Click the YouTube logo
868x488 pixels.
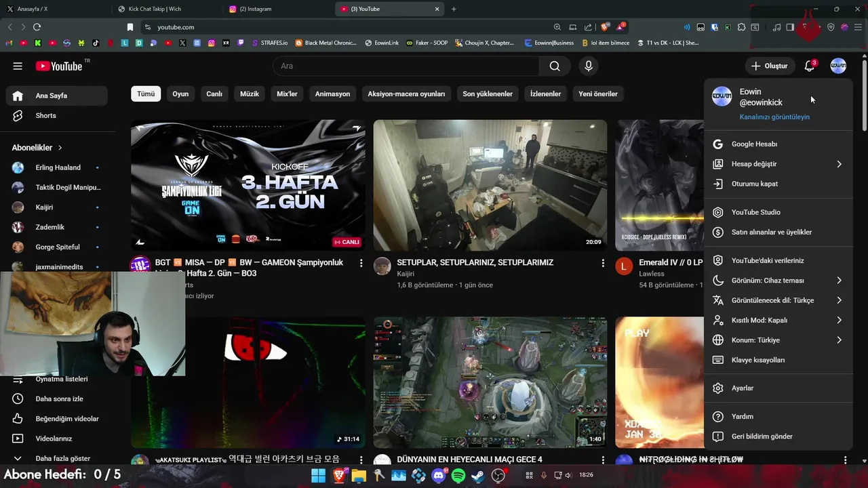[x=59, y=66]
